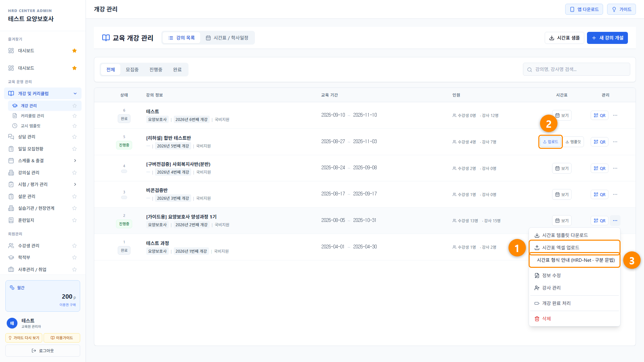Click the 앱 다운로드 button
The width and height of the screenshot is (644, 362).
(584, 9)
